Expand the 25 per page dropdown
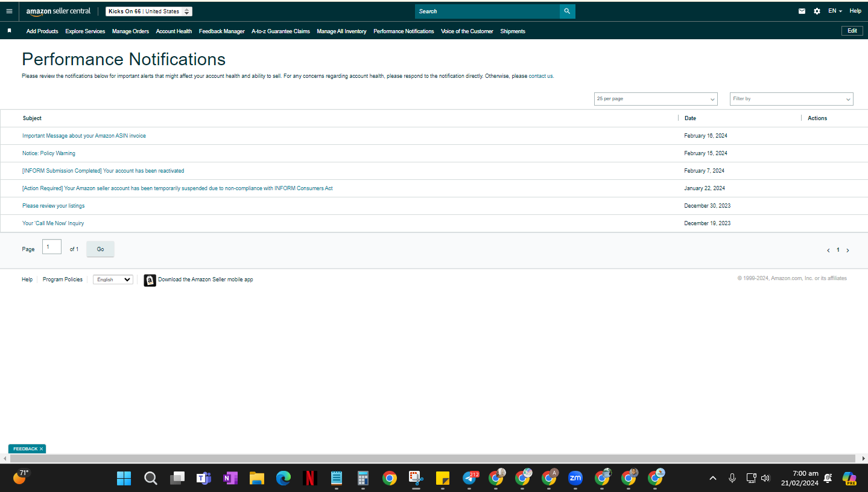Image resolution: width=868 pixels, height=492 pixels. [656, 99]
